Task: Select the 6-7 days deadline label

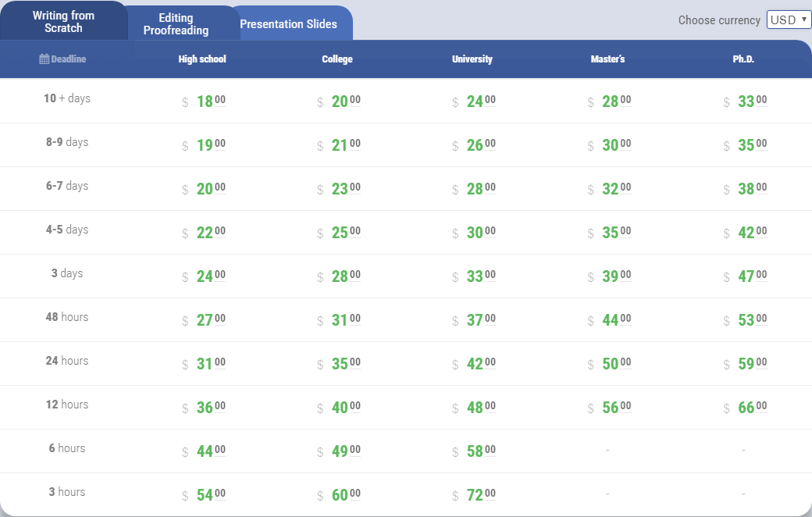Action: point(67,185)
